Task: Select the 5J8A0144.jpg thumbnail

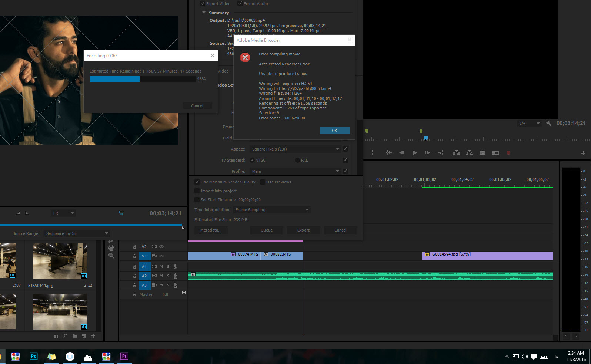Action: 60,260
